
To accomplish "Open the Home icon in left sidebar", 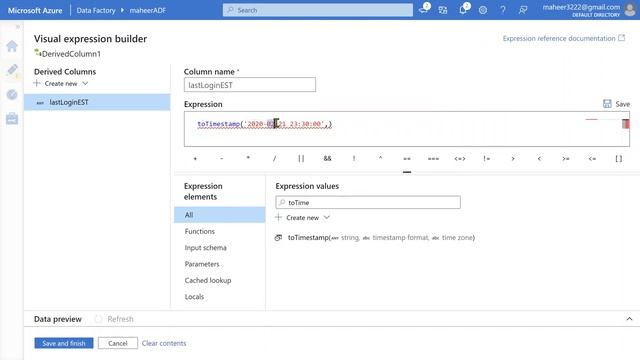I will tap(12, 46).
